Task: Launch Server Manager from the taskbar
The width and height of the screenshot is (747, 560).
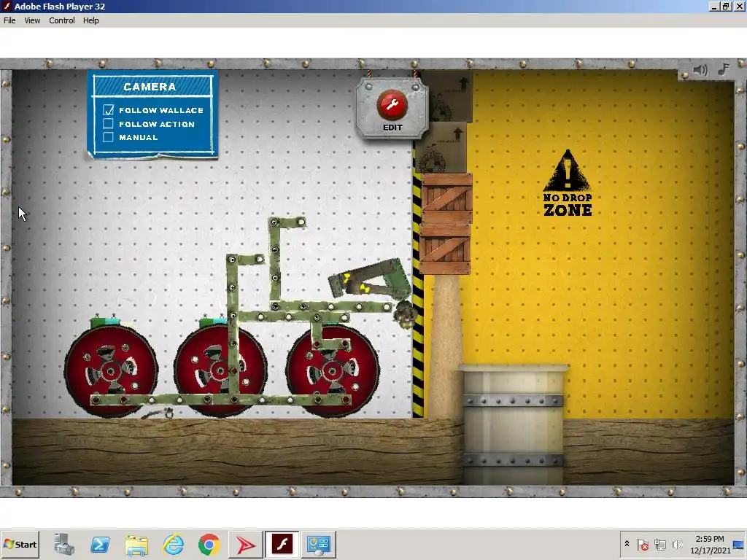Action: point(64,544)
